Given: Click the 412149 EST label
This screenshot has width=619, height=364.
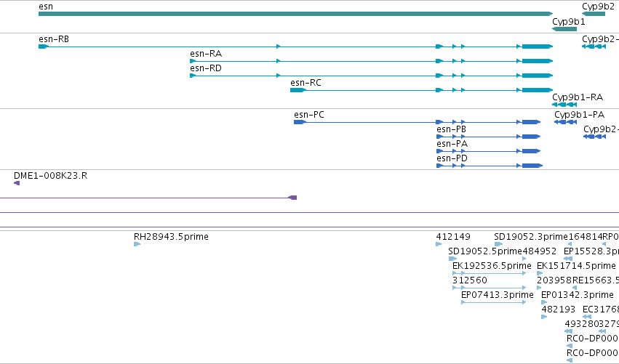Looking at the screenshot, I should pos(453,237).
